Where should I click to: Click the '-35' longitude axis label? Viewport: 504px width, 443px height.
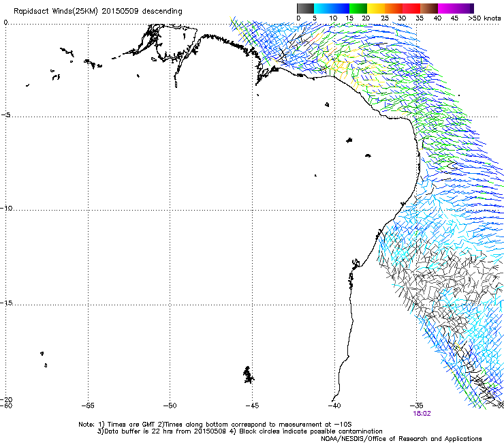click(416, 406)
